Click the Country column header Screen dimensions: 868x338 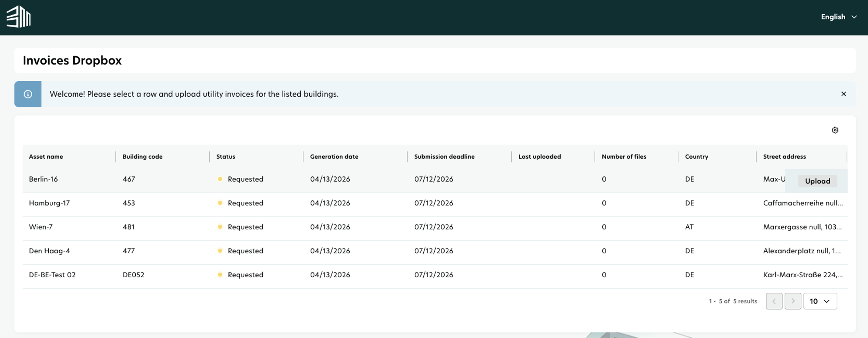pos(697,156)
